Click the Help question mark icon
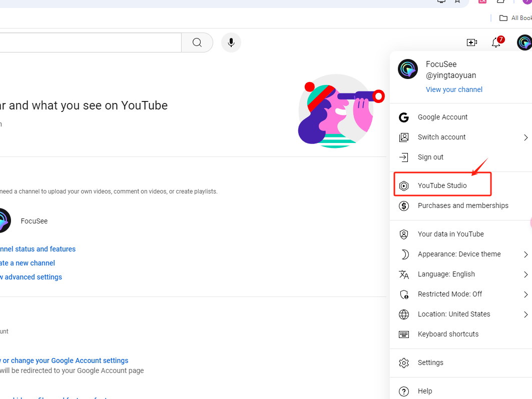The width and height of the screenshot is (532, 399). click(404, 391)
